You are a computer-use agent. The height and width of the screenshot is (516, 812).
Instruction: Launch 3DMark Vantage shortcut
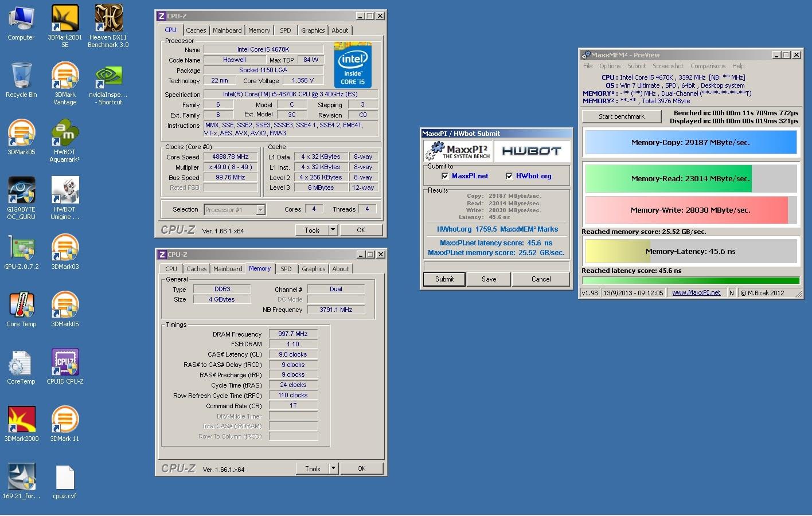pyautogui.click(x=65, y=75)
